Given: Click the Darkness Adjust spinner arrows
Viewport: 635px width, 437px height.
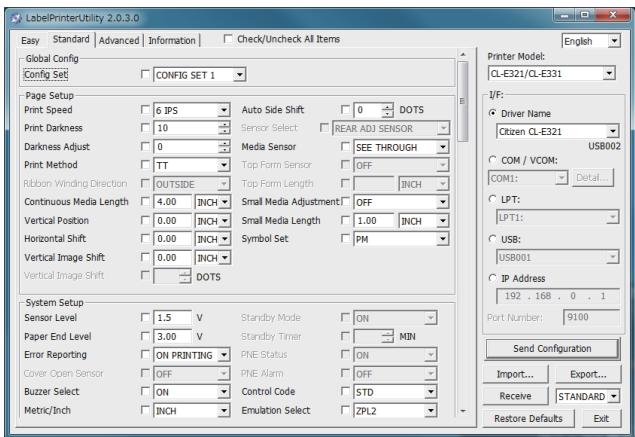Looking at the screenshot, I should 224,147.
